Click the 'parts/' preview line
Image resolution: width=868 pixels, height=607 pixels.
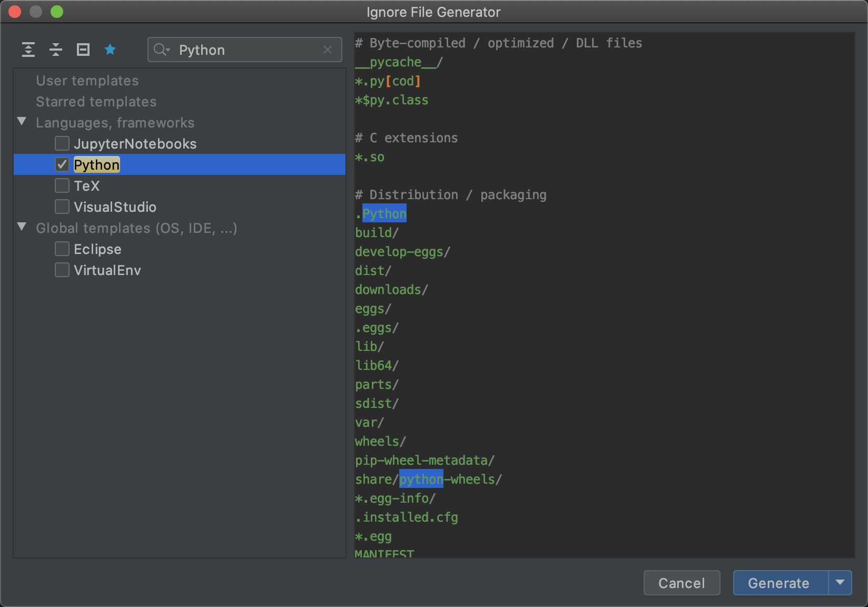click(x=377, y=385)
